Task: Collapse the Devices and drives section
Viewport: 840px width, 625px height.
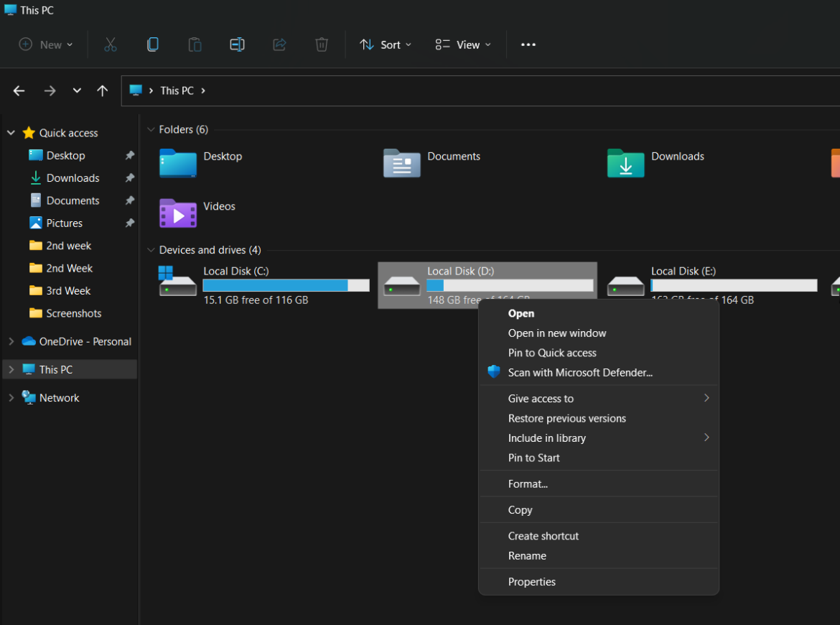Action: [151, 250]
